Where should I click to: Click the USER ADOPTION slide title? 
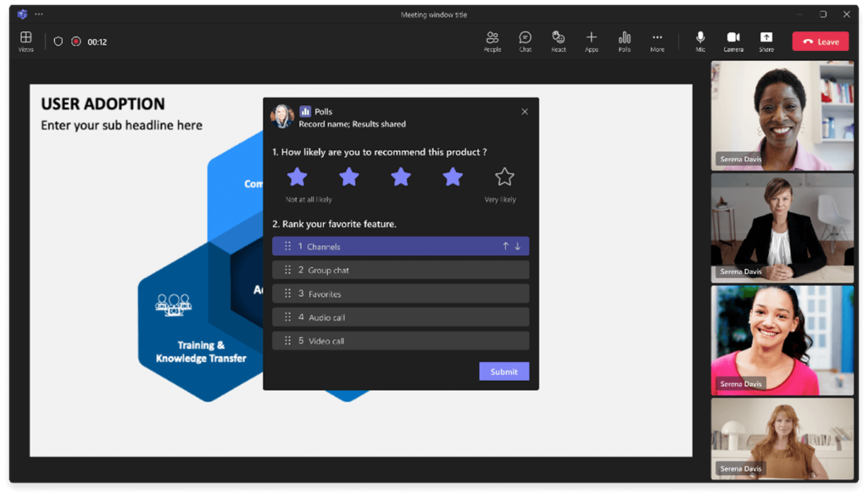click(x=103, y=104)
